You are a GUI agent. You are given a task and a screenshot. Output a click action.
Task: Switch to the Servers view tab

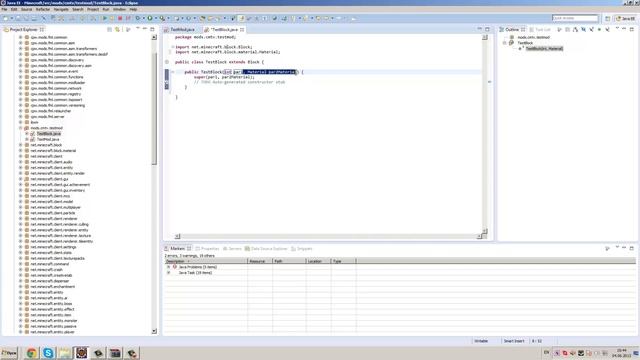pos(232,249)
